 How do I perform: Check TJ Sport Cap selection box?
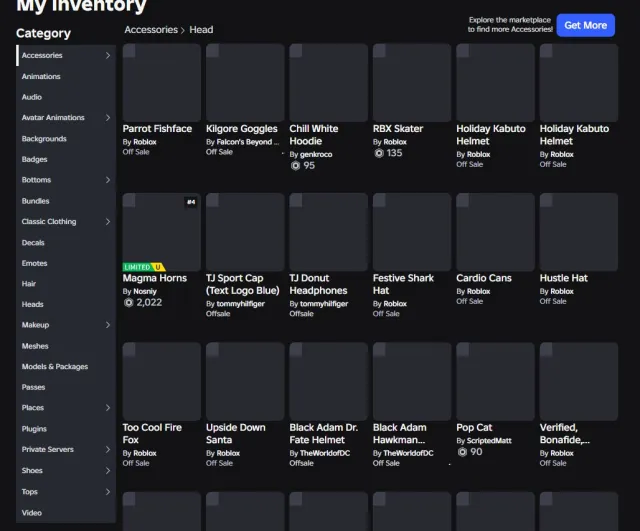pos(213,200)
